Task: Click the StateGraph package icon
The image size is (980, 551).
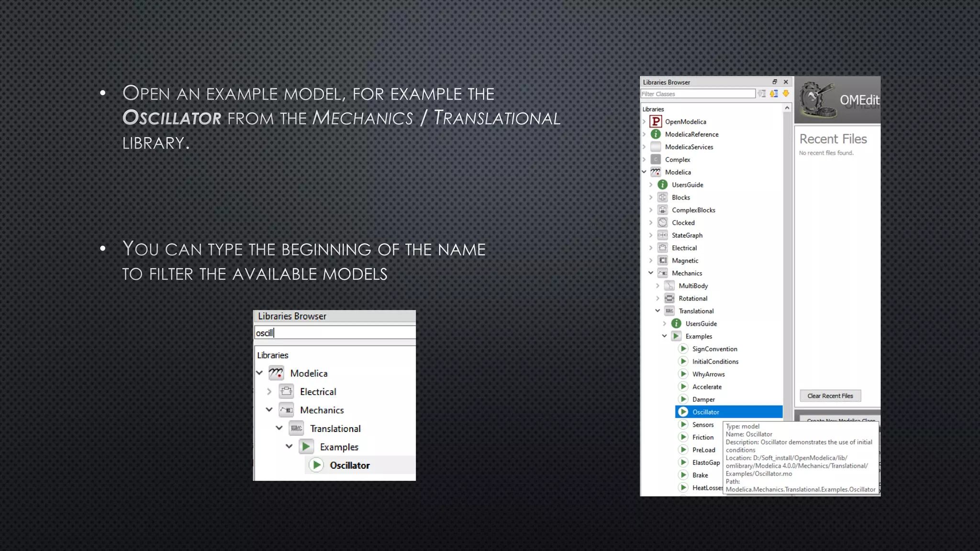Action: [x=662, y=235]
